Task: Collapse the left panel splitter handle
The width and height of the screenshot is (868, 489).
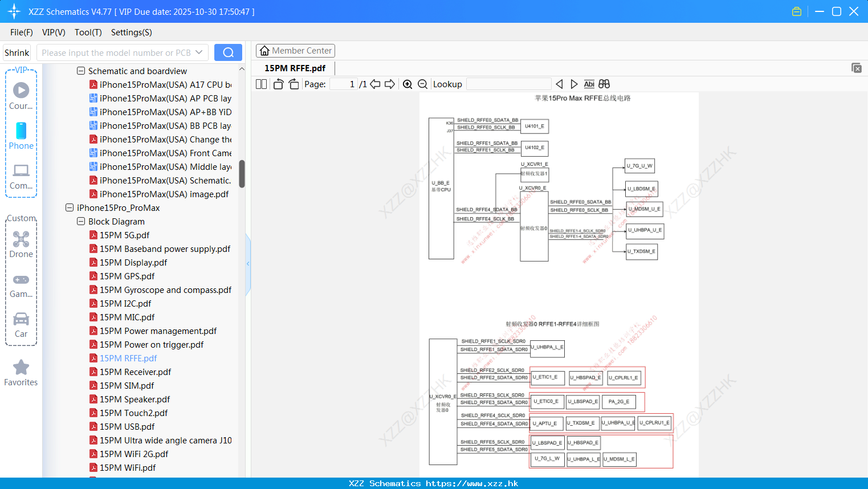Action: tap(248, 264)
